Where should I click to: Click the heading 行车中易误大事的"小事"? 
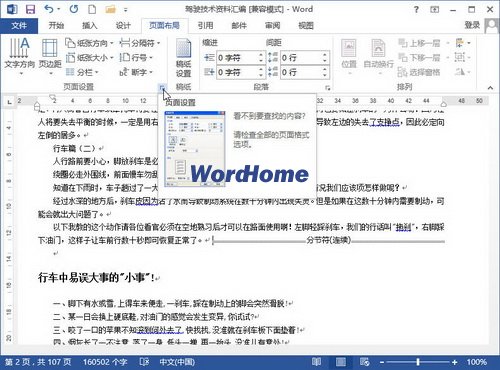click(96, 277)
